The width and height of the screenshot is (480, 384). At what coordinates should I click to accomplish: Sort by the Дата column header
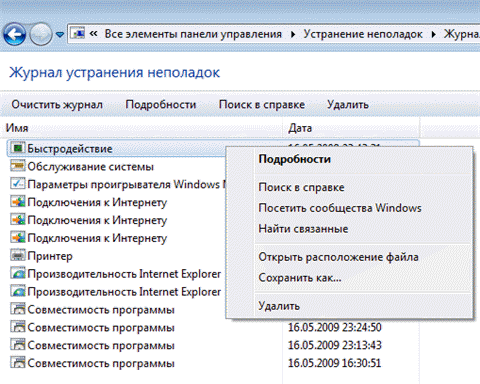pyautogui.click(x=351, y=128)
